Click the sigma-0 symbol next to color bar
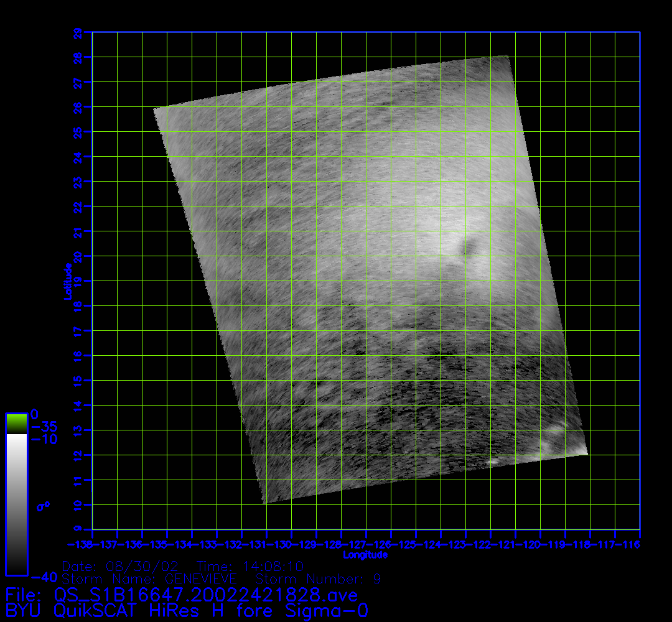The height and width of the screenshot is (622, 672). [x=43, y=506]
